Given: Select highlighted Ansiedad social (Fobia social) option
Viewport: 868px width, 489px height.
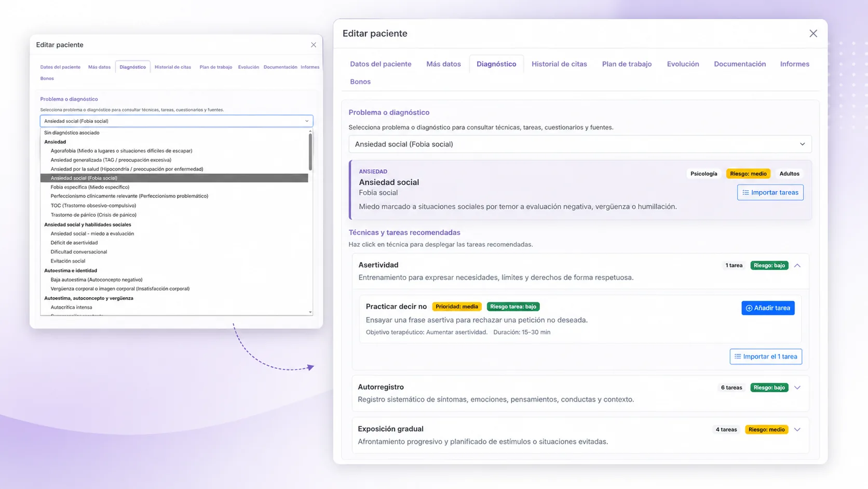Looking at the screenshot, I should click(174, 178).
